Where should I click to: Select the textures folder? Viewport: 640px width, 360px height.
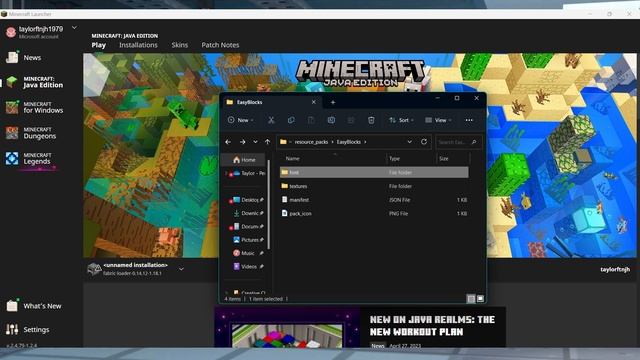coord(374,186)
